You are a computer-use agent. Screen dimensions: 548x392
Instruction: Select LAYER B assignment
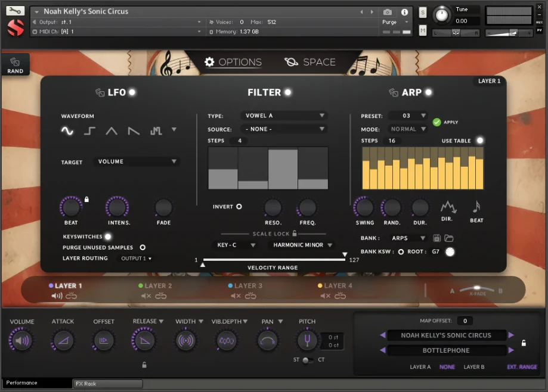click(474, 367)
